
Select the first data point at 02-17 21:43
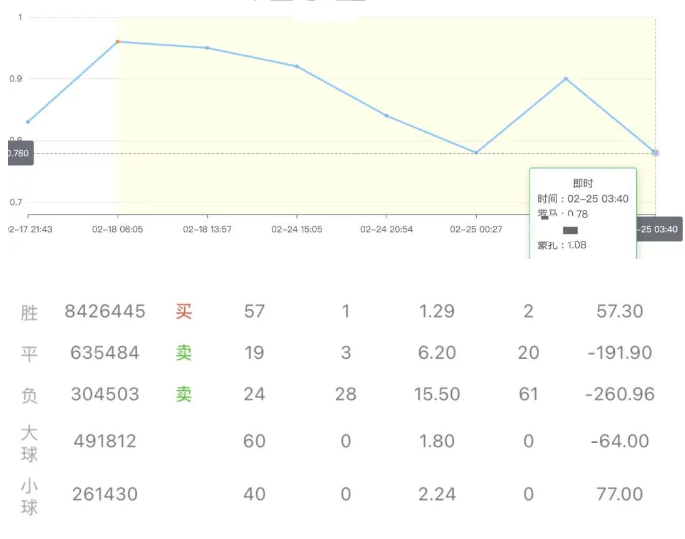pyautogui.click(x=28, y=122)
